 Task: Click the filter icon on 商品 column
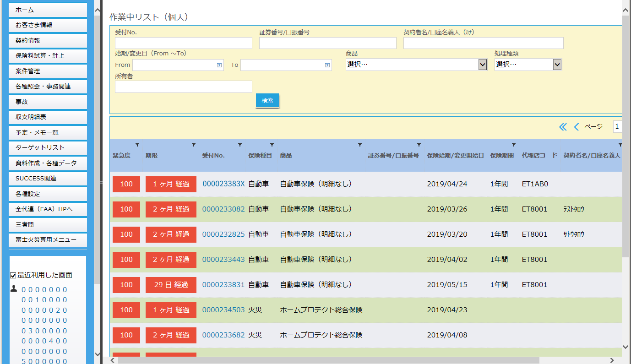[x=359, y=145]
